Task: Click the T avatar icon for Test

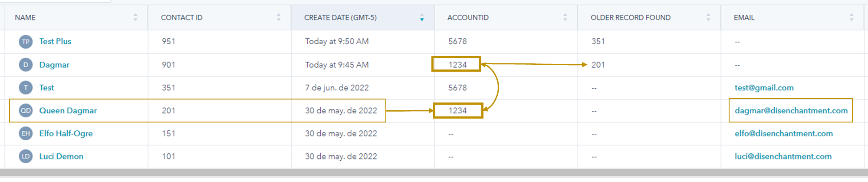Action: point(26,88)
